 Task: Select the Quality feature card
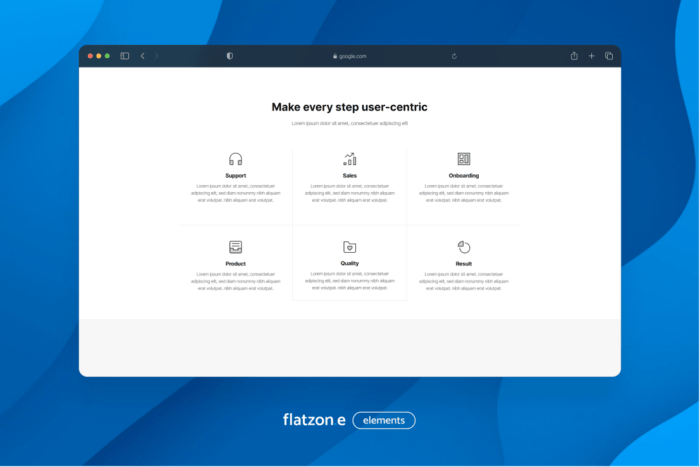tap(349, 263)
